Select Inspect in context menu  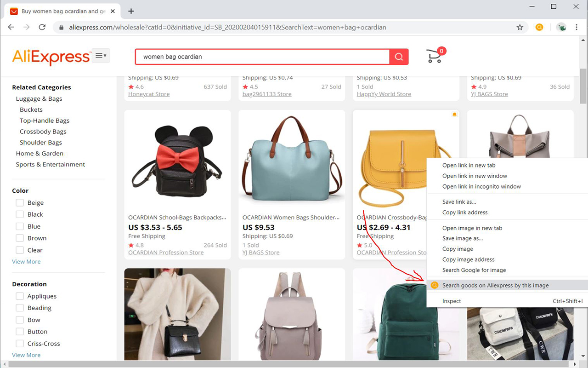[507, 301]
